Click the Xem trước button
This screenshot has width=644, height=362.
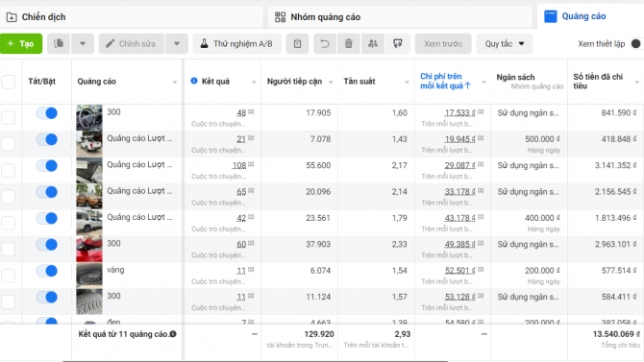pyautogui.click(x=443, y=43)
